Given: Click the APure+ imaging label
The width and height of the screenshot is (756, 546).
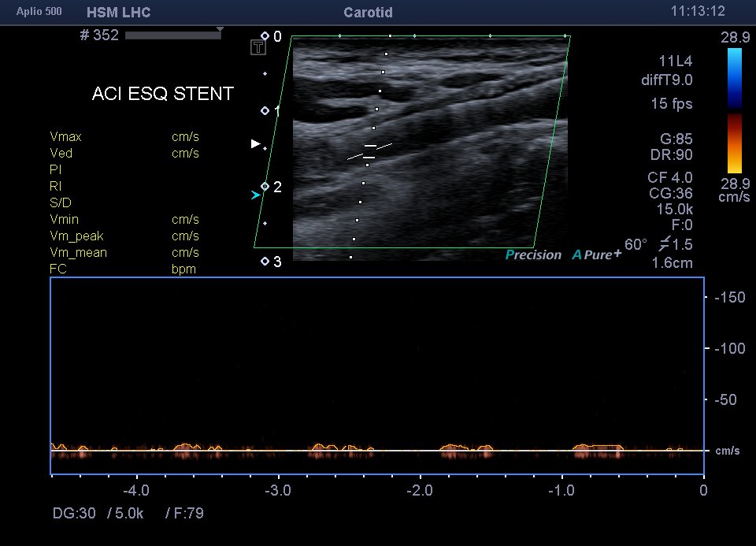Looking at the screenshot, I should (597, 254).
